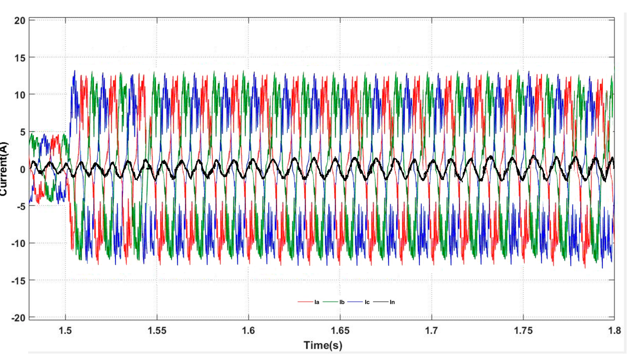Click the 1.75 x-axis tick label
This screenshot has width=644, height=360.
pos(523,331)
